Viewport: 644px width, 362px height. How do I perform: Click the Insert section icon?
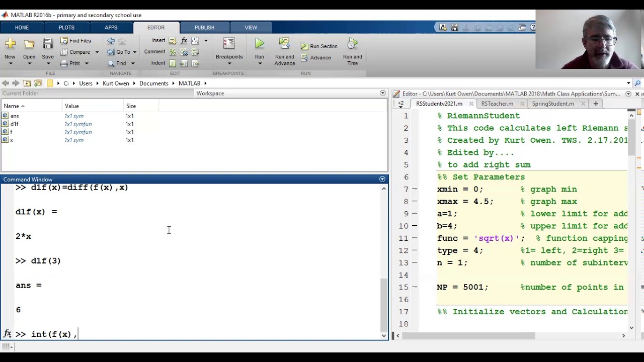173,41
